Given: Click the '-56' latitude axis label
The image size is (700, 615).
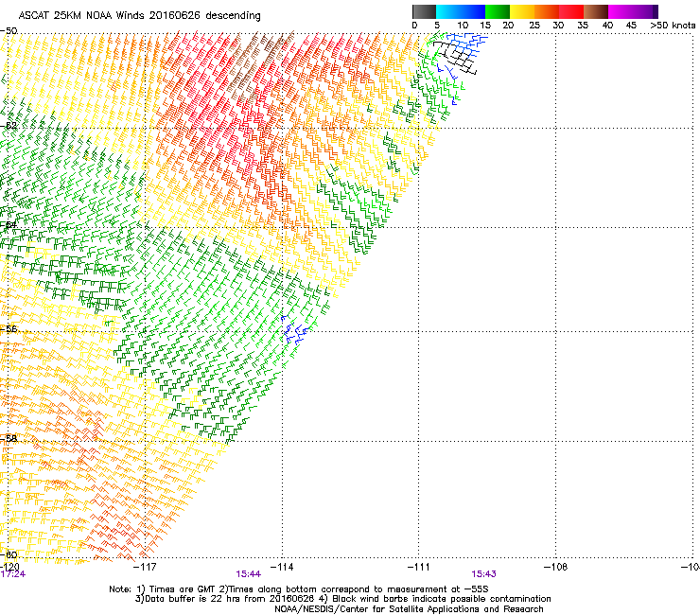Looking at the screenshot, I should point(9,328).
